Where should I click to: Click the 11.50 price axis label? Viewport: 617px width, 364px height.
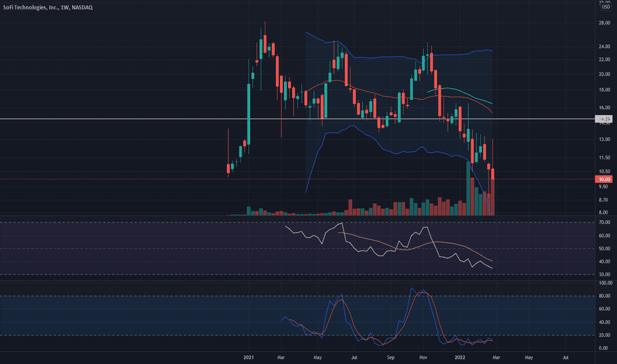click(x=604, y=158)
